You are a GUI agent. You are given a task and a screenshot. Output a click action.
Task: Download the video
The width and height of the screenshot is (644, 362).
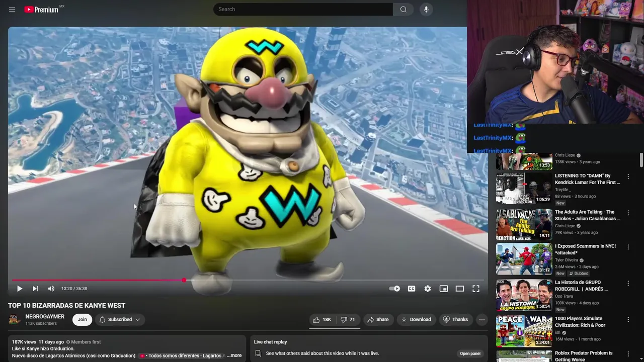point(416,319)
